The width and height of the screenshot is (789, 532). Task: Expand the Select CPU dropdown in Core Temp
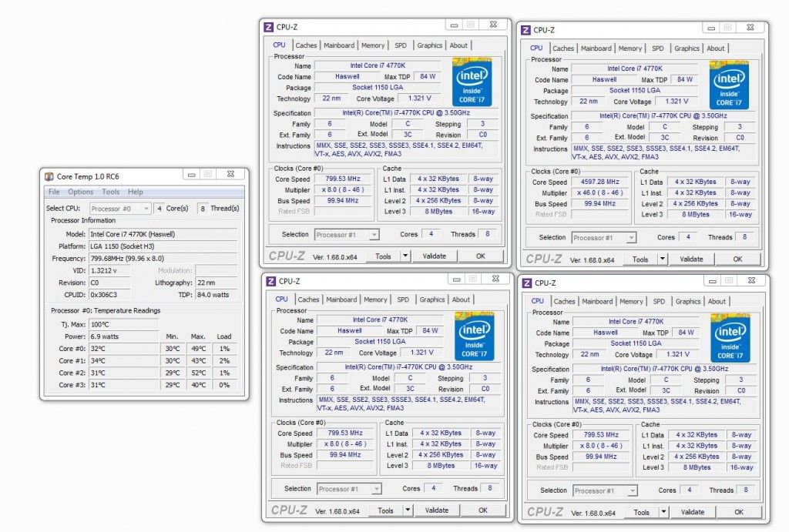click(x=120, y=208)
